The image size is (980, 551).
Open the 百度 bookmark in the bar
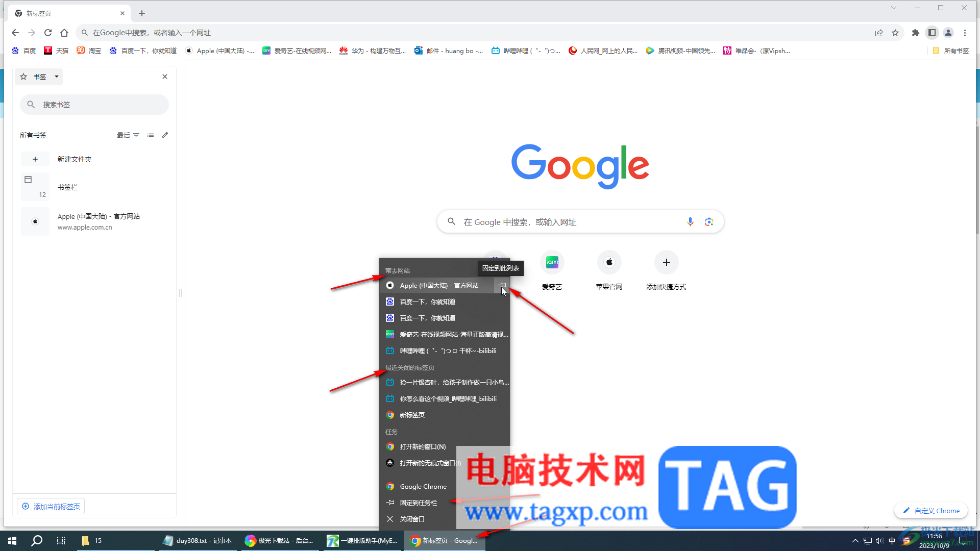tap(24, 51)
